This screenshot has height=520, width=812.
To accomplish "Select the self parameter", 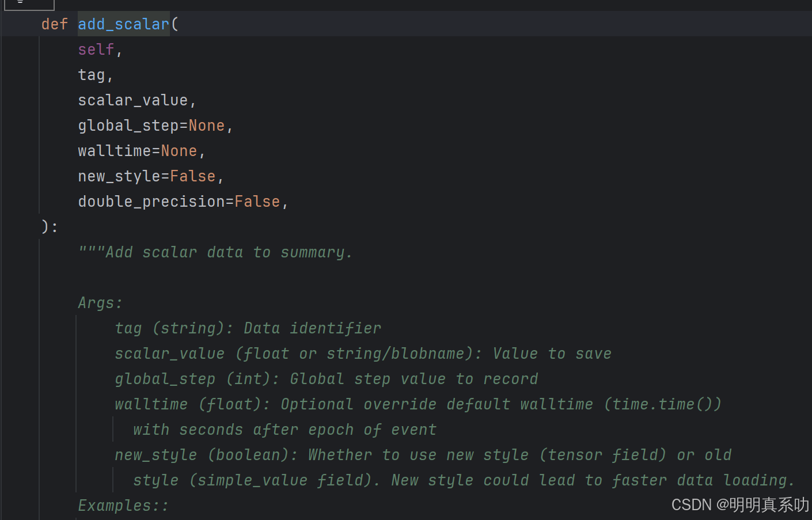I will point(96,50).
